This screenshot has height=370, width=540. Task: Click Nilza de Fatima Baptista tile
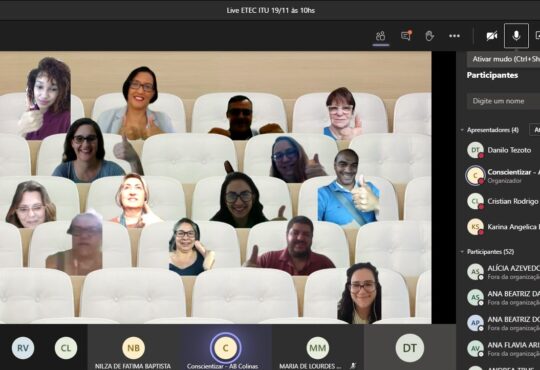[133, 348]
